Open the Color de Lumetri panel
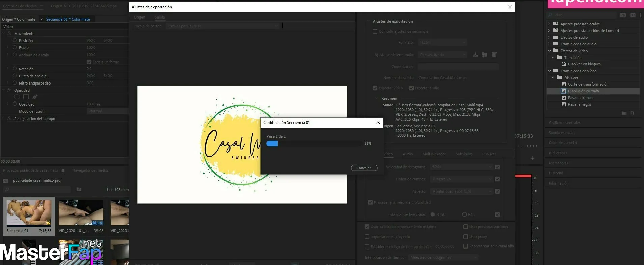 pos(563,143)
